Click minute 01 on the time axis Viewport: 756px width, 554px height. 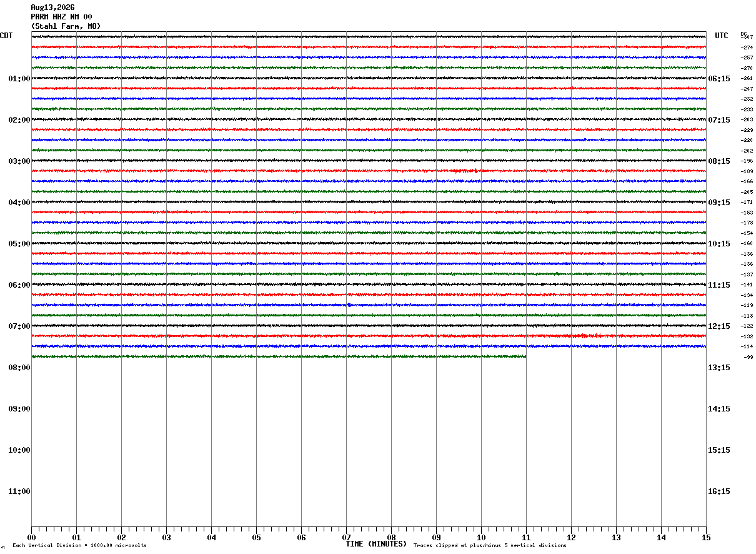point(76,538)
